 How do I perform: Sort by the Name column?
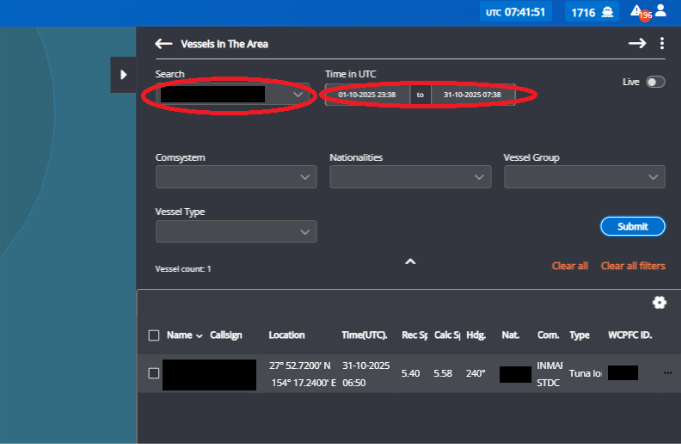(x=184, y=335)
